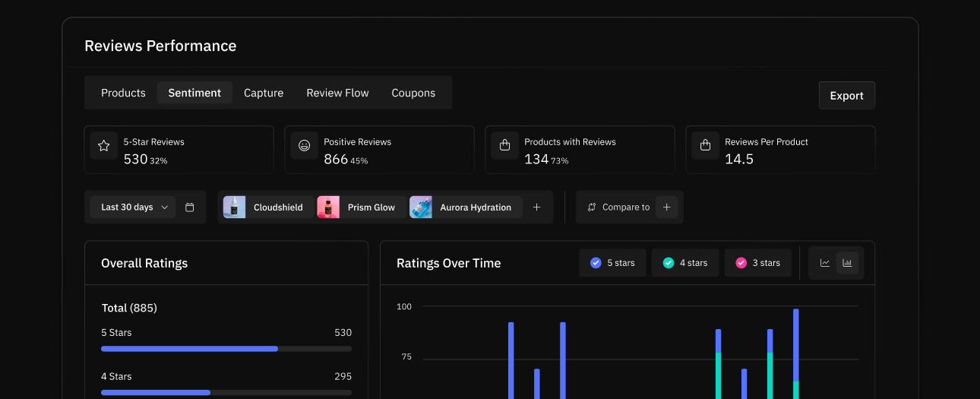Click plus button next to Compare to
The width and height of the screenshot is (980, 399).
[x=666, y=207]
